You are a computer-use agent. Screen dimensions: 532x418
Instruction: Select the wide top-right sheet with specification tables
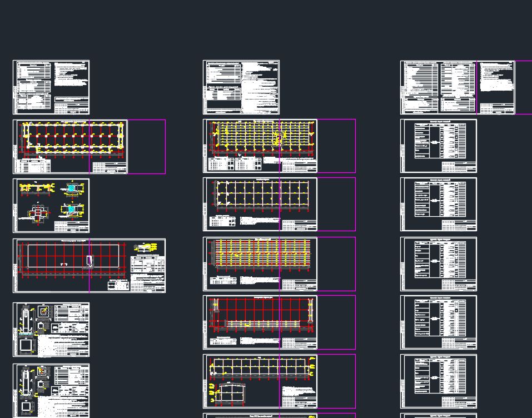[458, 87]
